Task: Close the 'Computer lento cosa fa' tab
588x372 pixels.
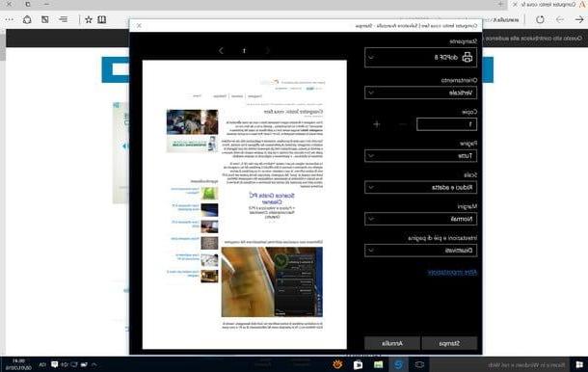Action: pyautogui.click(x=516, y=5)
